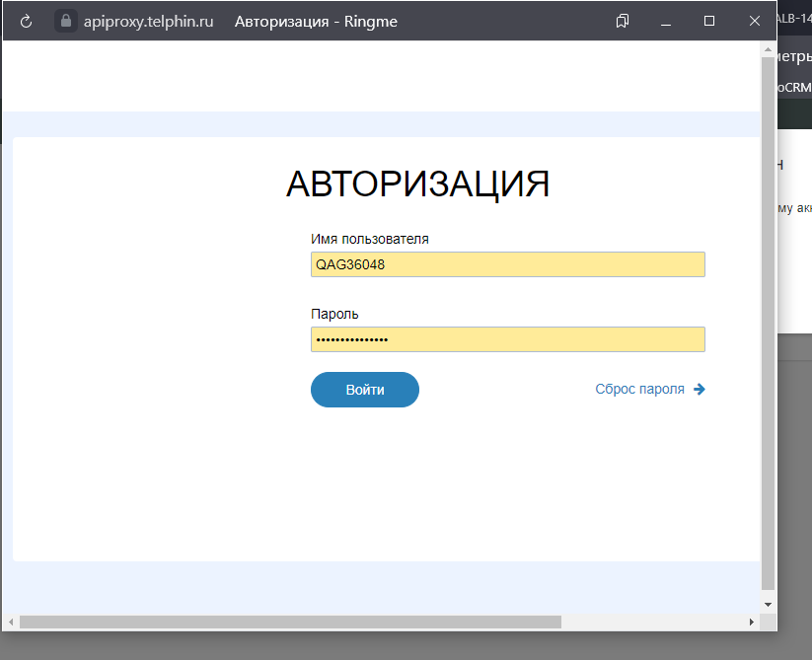Screen dimensions: 812x660
Task: Open site info via the lock icon
Action: [66, 21]
